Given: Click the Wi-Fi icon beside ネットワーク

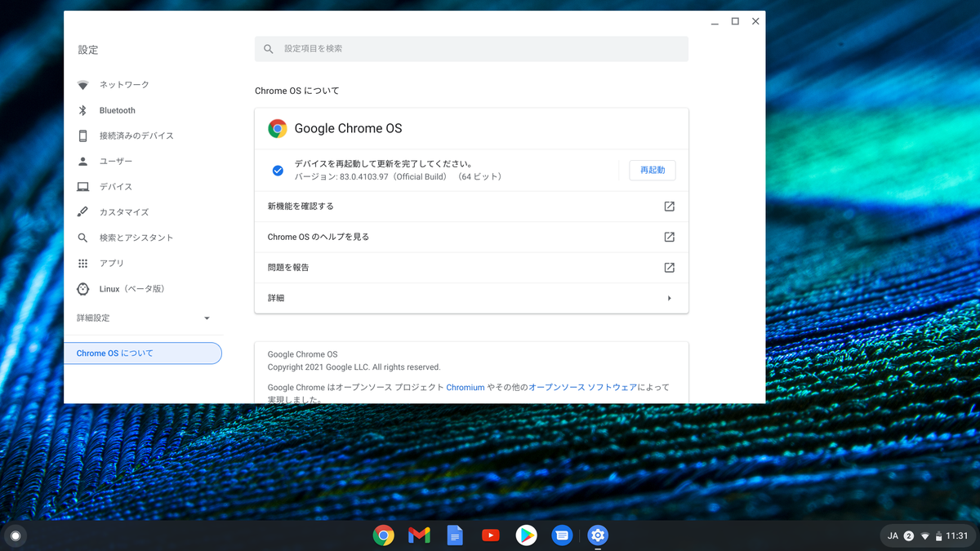Looking at the screenshot, I should click(82, 85).
